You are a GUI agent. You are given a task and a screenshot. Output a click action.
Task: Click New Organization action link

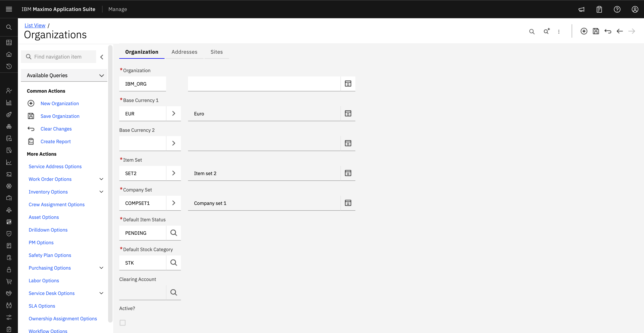coord(60,104)
